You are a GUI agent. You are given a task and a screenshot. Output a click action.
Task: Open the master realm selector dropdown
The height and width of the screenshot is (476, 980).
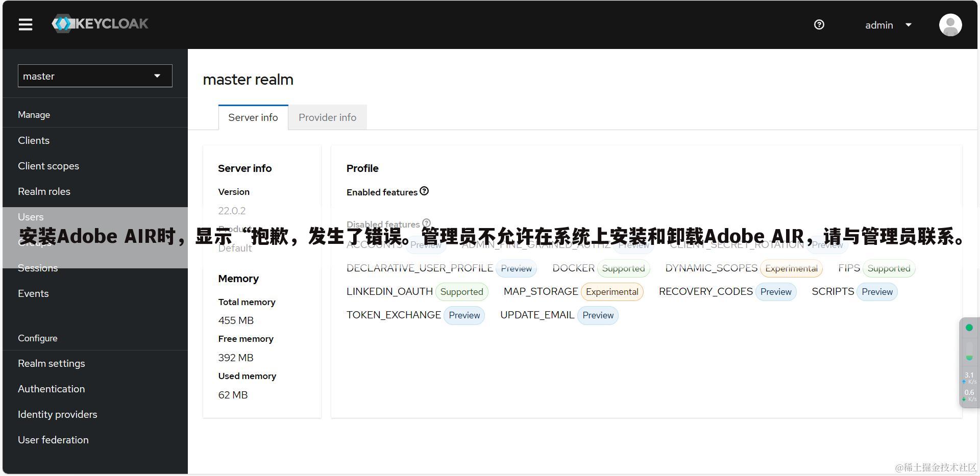click(x=95, y=76)
